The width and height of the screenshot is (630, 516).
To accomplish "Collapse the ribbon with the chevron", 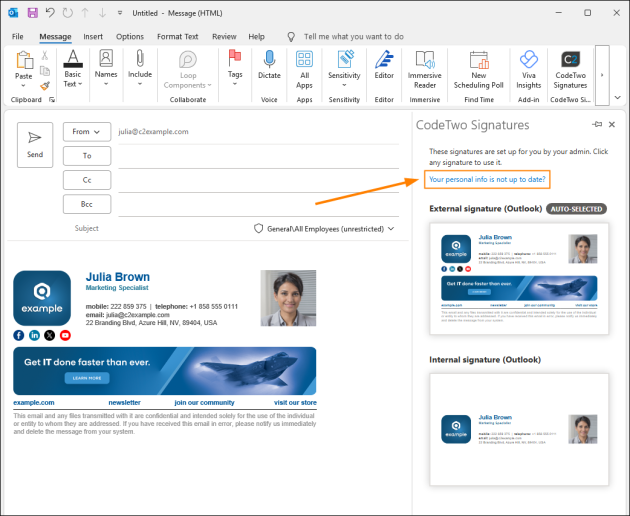I will [618, 97].
